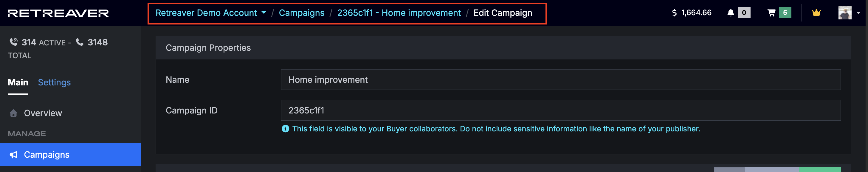Click the gold crown icon
868x172 pixels.
(816, 13)
